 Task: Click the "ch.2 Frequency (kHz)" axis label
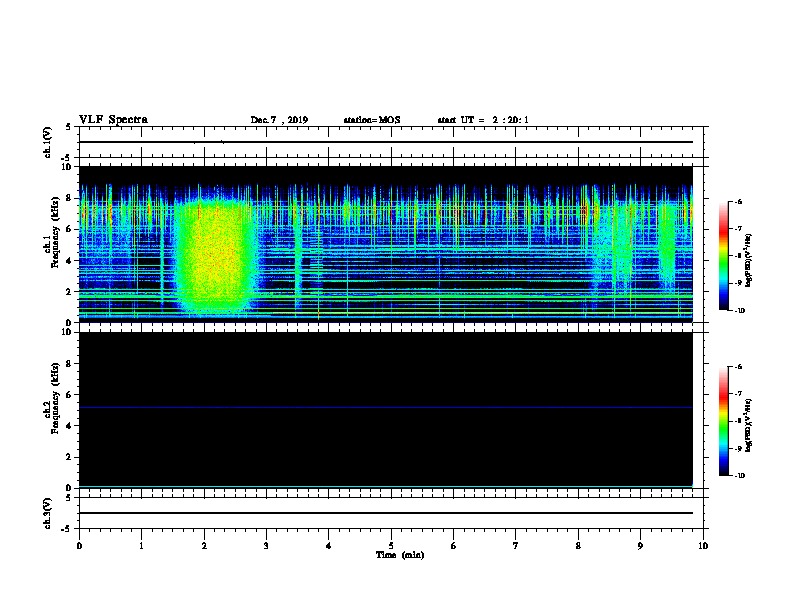[51, 398]
